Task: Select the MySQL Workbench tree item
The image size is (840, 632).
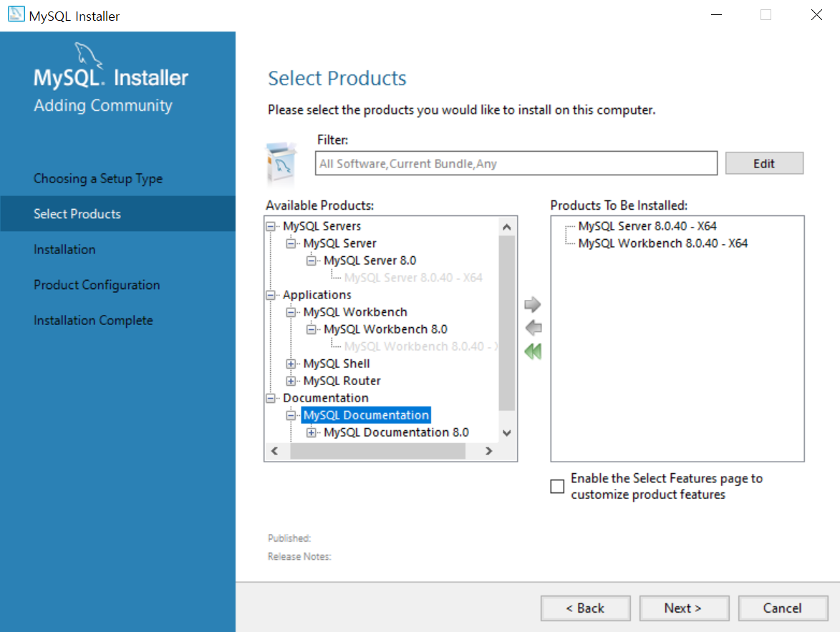Action: (x=355, y=312)
